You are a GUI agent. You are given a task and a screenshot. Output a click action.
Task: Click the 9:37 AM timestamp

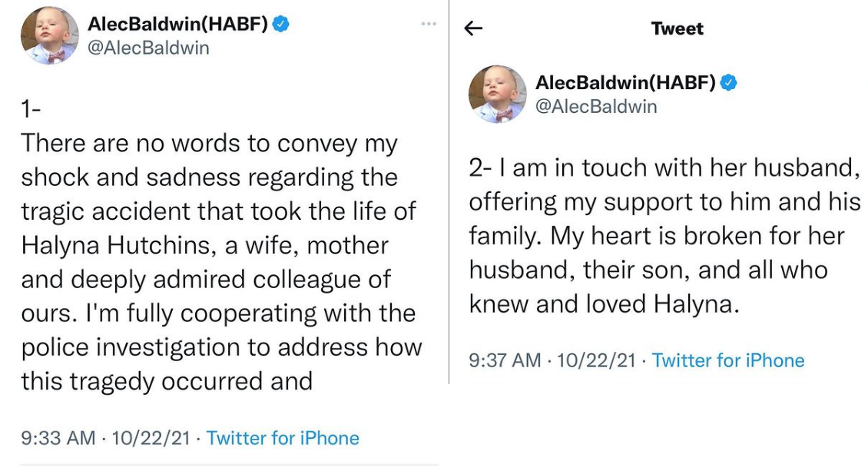click(505, 360)
